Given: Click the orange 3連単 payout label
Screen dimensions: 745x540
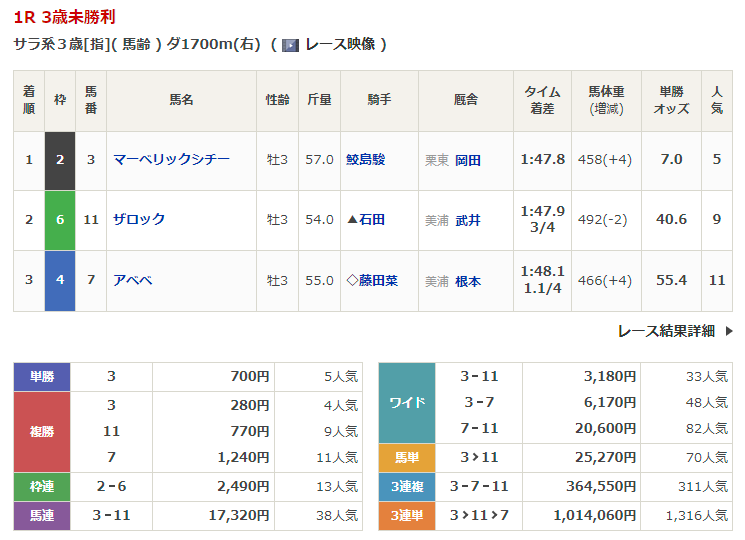Looking at the screenshot, I should pyautogui.click(x=407, y=516).
